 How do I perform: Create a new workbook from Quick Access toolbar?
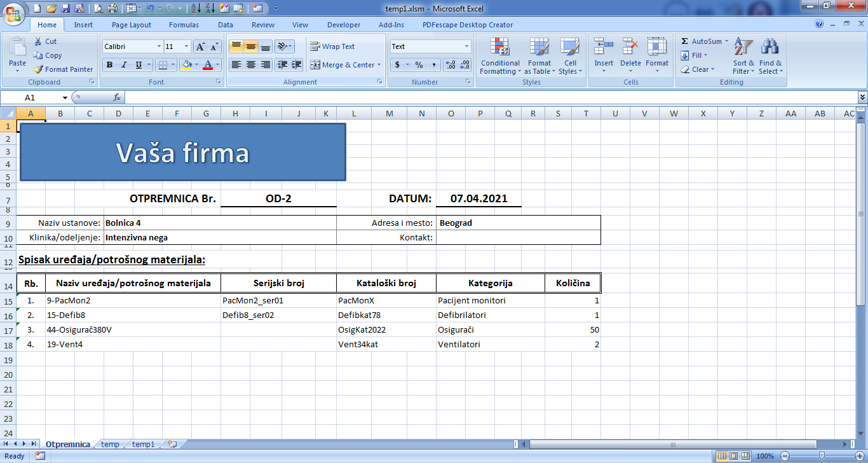point(37,8)
